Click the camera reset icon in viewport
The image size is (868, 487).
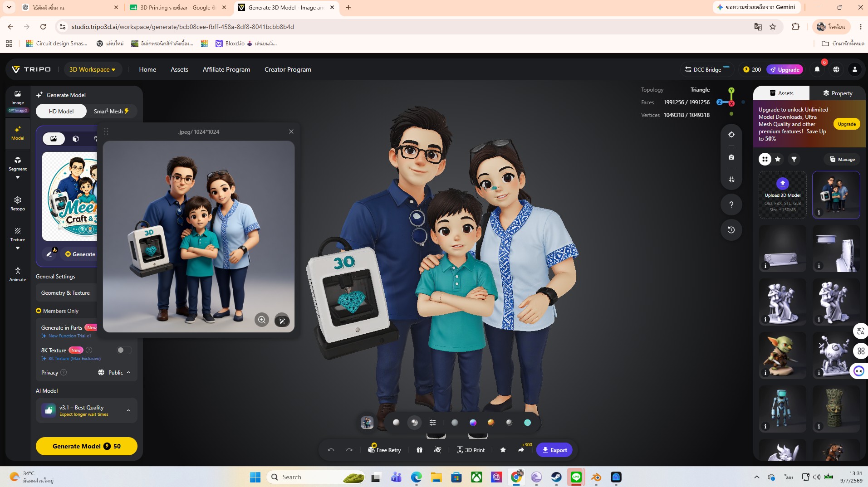pos(731,157)
